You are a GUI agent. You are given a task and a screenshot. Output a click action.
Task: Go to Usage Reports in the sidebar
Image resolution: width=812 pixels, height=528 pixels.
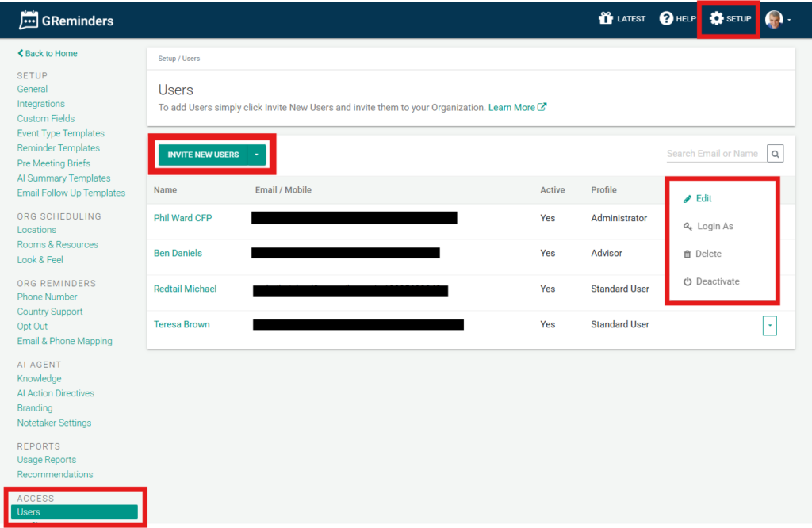47,460
